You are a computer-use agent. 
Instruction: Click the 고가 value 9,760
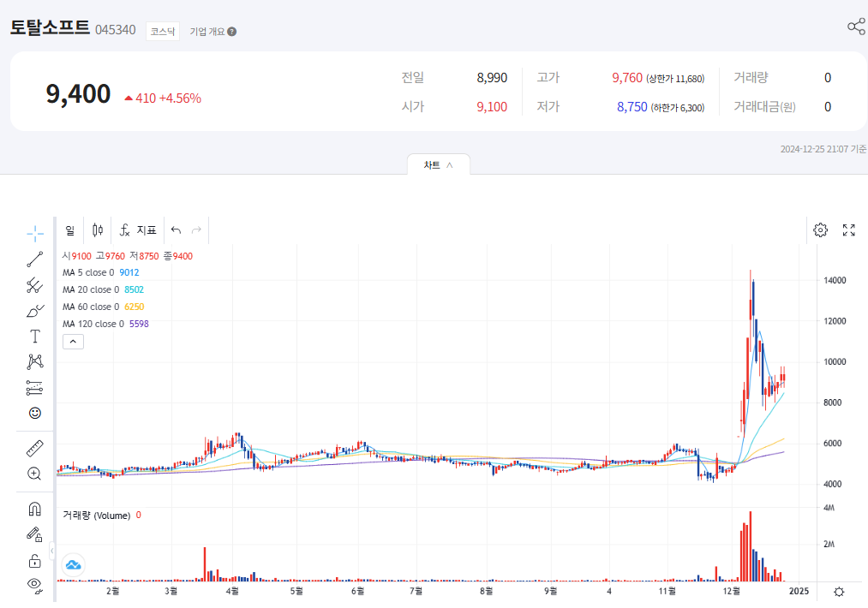[x=627, y=78]
